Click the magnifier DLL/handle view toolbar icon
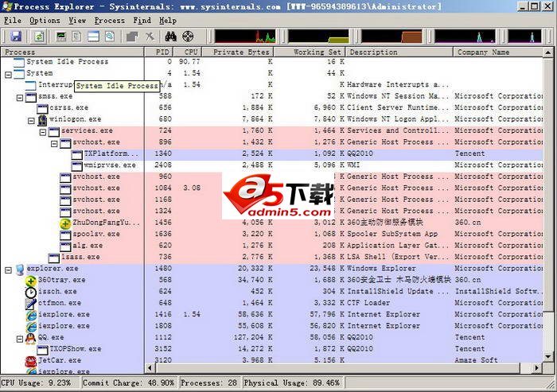 [110, 37]
